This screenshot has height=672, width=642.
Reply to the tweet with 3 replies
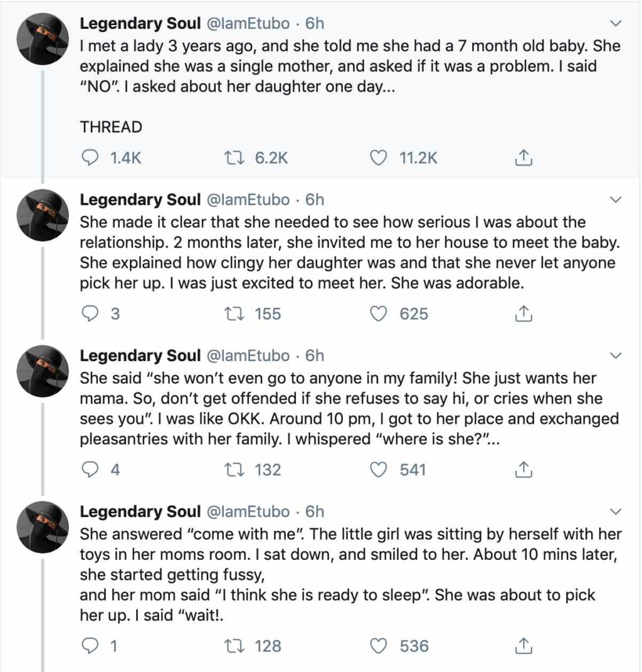coord(91,313)
